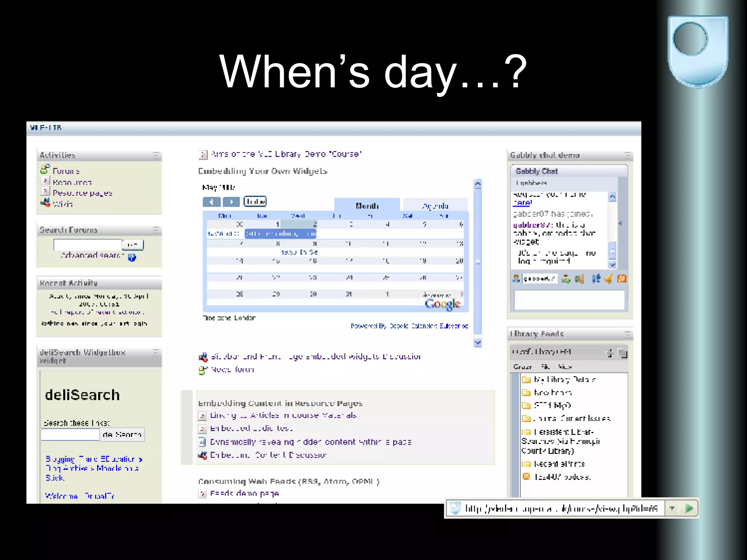This screenshot has width=747, height=560.
Task: Open Sidebar and Front Page embedded widgets Discussion
Action: click(316, 356)
